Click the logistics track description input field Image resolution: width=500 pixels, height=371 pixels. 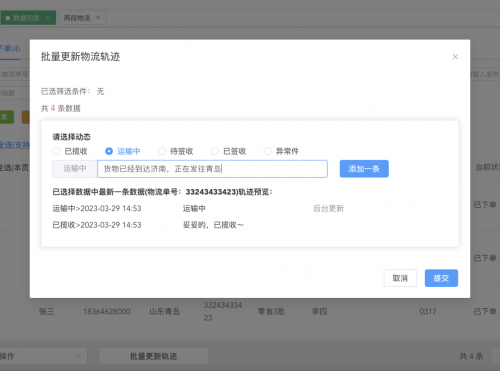pyautogui.click(x=212, y=169)
